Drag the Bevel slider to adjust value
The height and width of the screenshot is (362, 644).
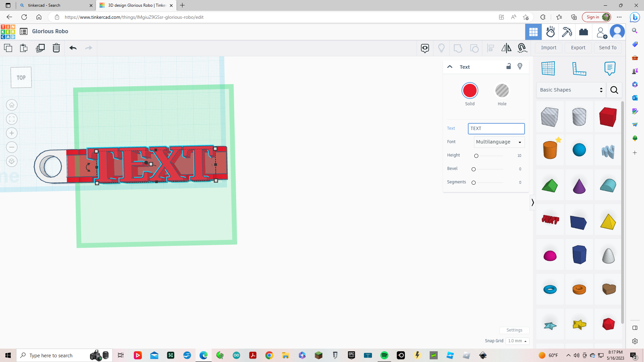(473, 169)
